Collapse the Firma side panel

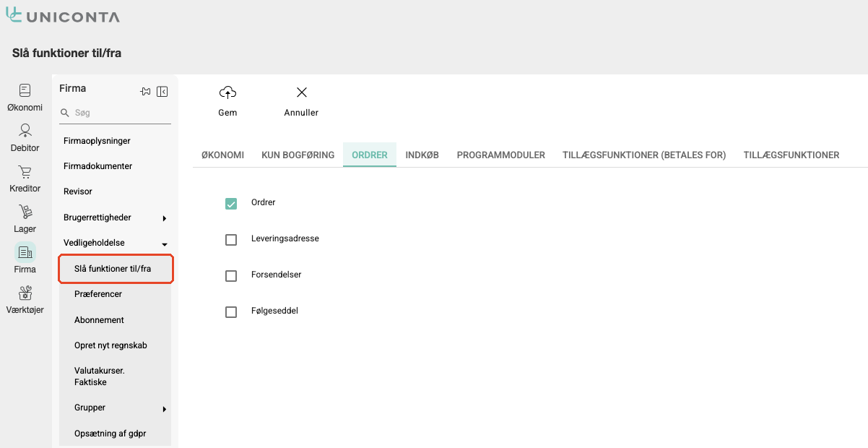click(162, 91)
